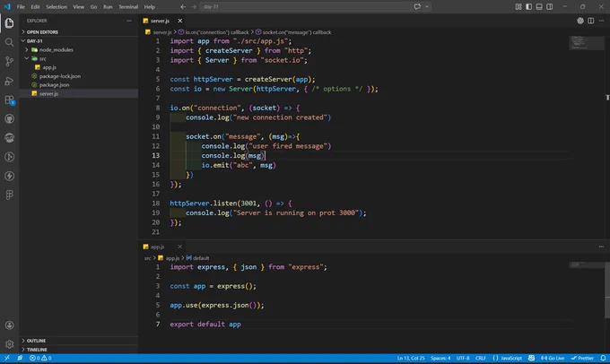Expand the Open Editors section
This screenshot has width=610, height=364.
(x=79, y=32)
